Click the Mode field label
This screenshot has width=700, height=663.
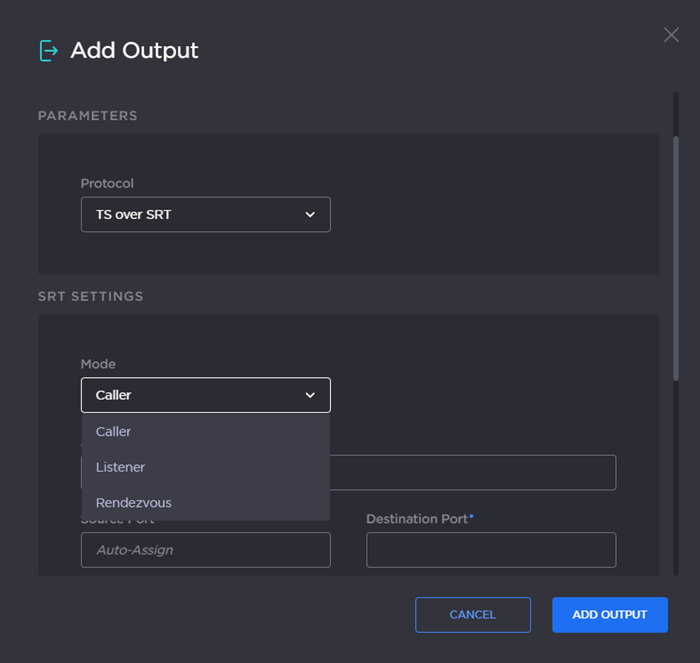click(x=98, y=365)
